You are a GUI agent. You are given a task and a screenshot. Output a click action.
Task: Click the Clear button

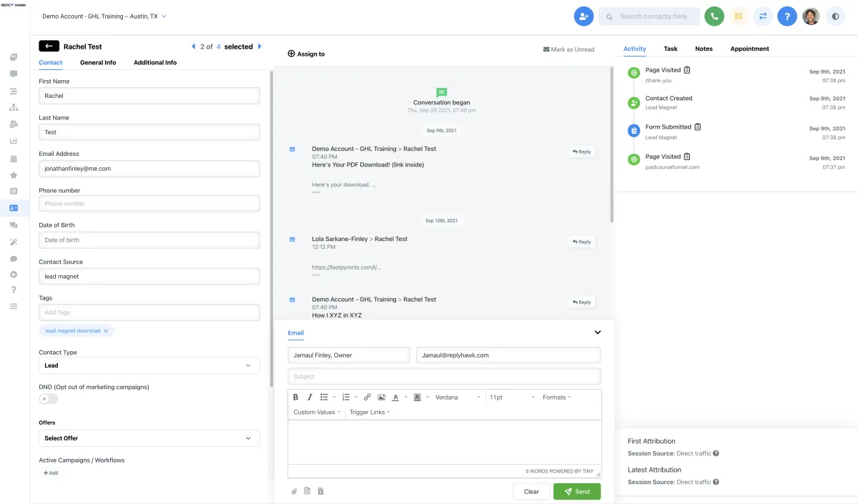point(531,492)
